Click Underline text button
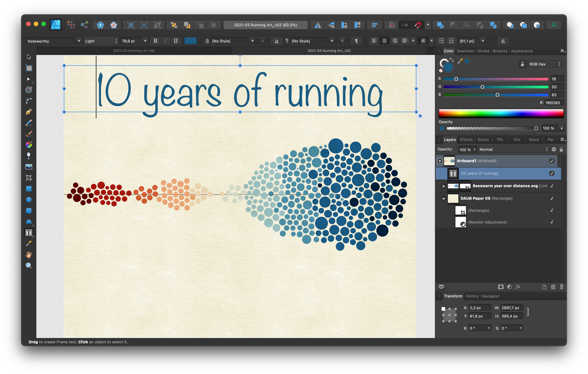The width and height of the screenshot is (588, 374). click(x=176, y=41)
